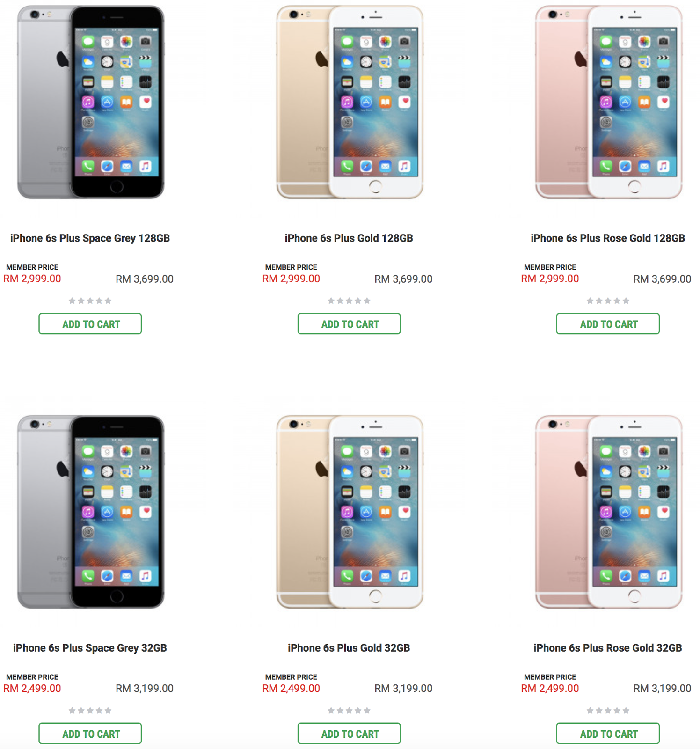Open iPhone 6s Plus Space Grey 128GB title link
The width and height of the screenshot is (700, 749).
pyautogui.click(x=90, y=238)
